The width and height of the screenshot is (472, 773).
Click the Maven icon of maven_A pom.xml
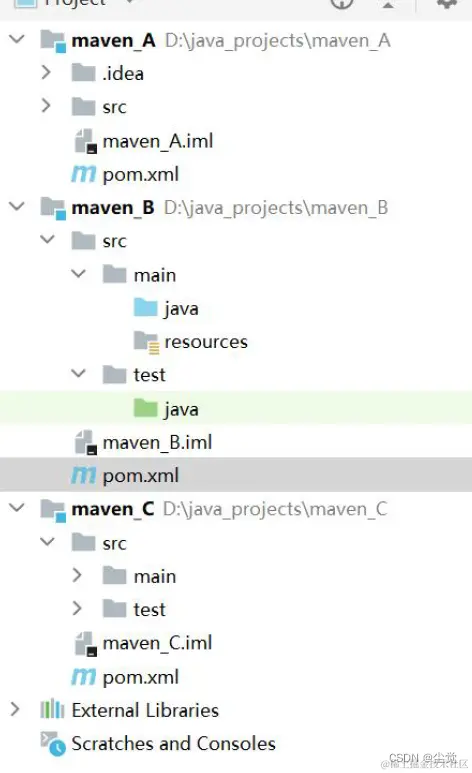[83, 175]
